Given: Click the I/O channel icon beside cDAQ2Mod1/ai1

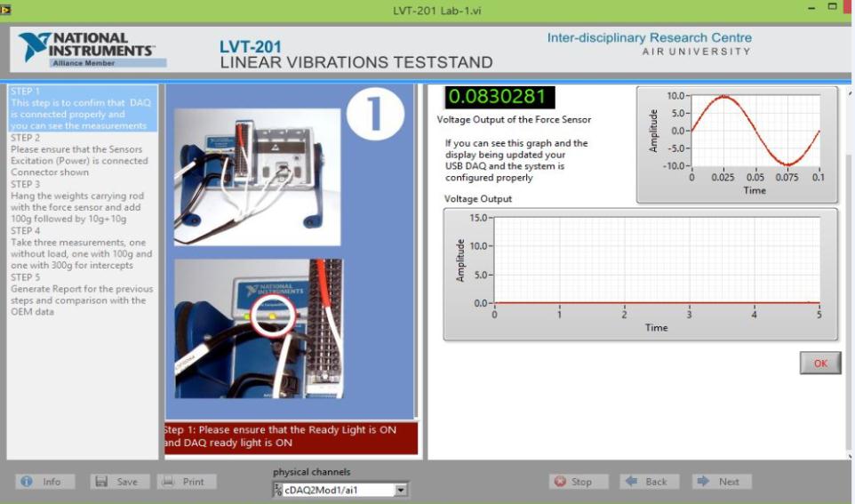Looking at the screenshot, I should pos(278,490).
